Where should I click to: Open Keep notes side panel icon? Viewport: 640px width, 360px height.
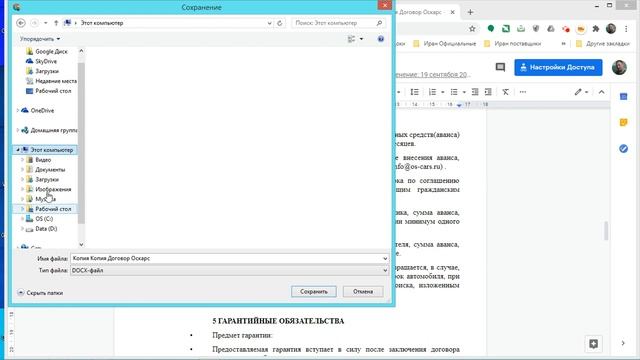(623, 122)
